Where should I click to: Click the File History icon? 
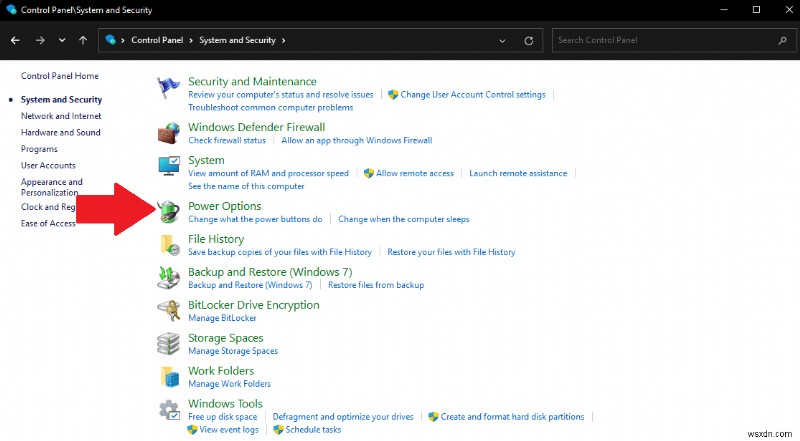[x=169, y=245]
